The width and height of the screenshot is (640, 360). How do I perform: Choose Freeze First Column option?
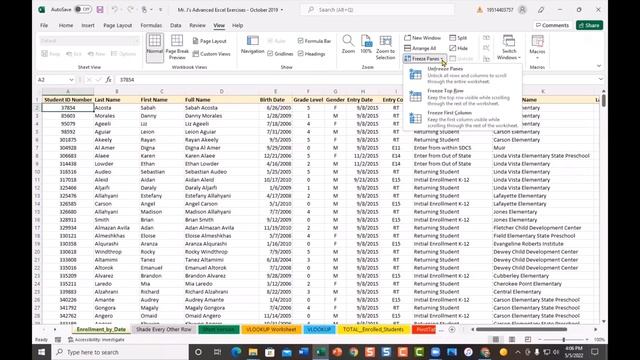[x=462, y=119]
